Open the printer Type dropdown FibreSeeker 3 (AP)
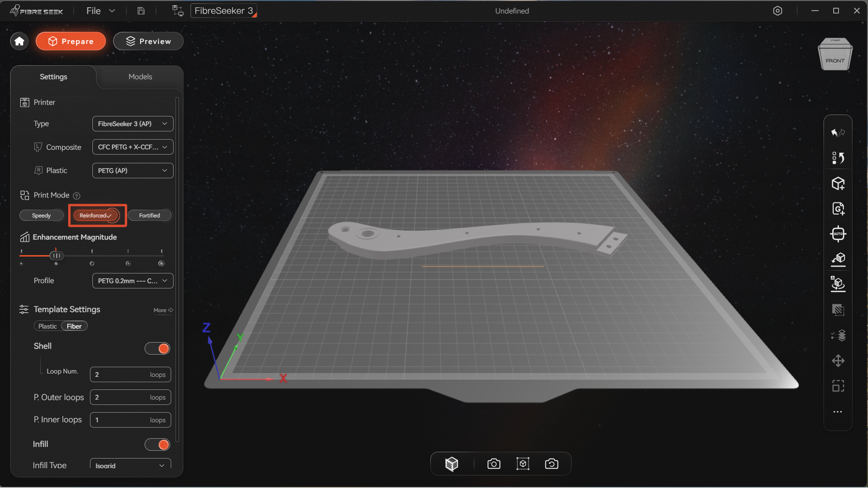868x488 pixels. pos(132,124)
